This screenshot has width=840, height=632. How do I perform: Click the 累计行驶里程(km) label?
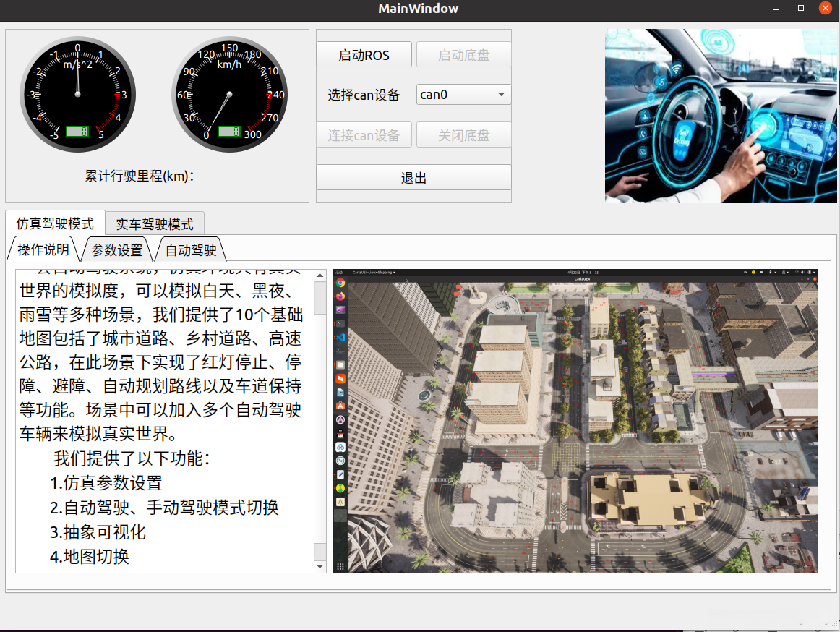click(x=140, y=176)
